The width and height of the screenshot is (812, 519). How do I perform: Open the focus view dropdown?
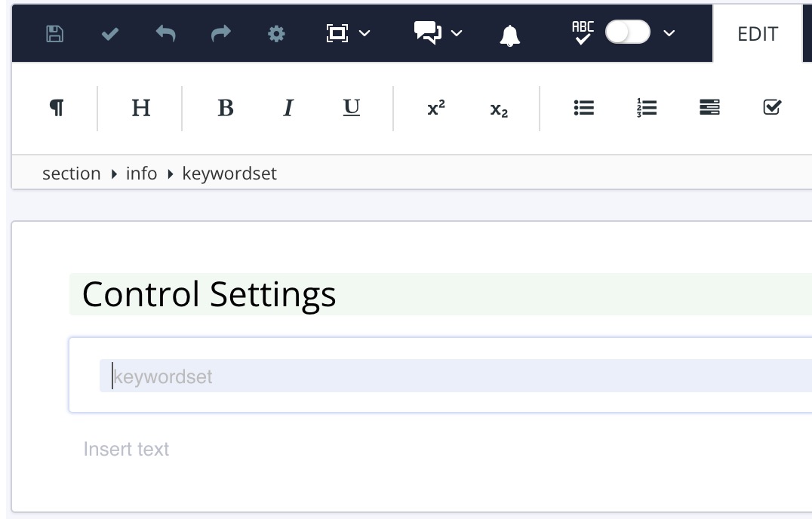[365, 33]
